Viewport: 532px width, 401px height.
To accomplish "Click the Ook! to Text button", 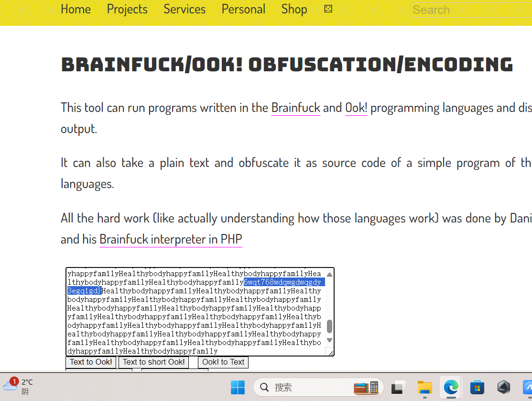I will 223,362.
